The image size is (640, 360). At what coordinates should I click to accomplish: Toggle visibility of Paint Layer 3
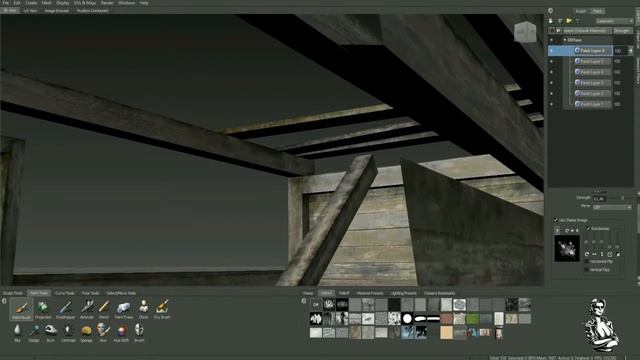tap(551, 83)
